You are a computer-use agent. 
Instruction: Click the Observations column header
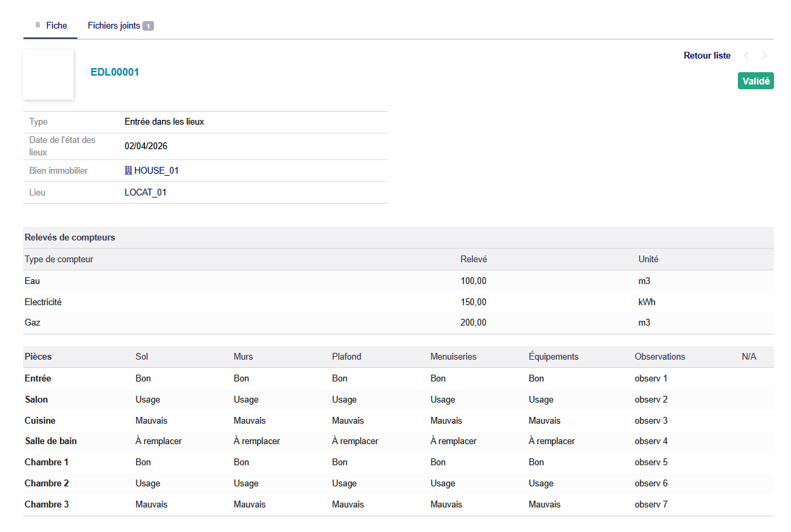coord(660,357)
